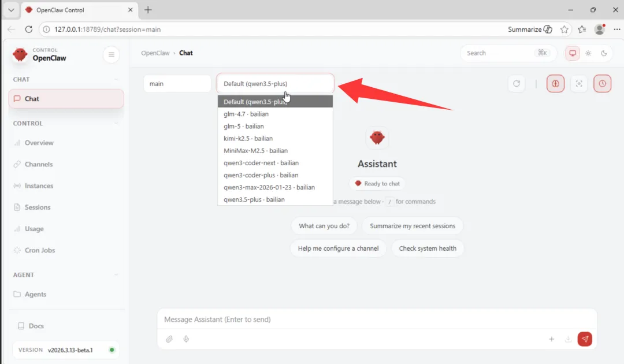
Task: Toggle the brain thinking icon button
Action: point(556,84)
